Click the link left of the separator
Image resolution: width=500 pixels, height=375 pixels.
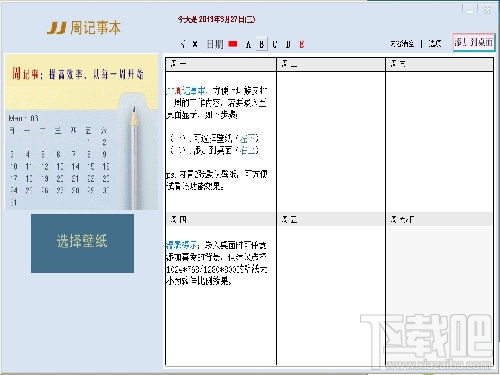click(402, 43)
